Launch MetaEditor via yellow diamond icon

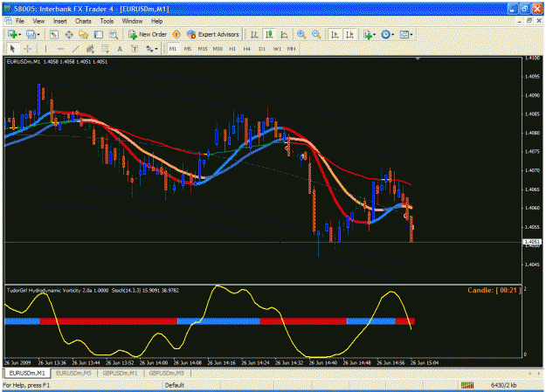pos(176,34)
